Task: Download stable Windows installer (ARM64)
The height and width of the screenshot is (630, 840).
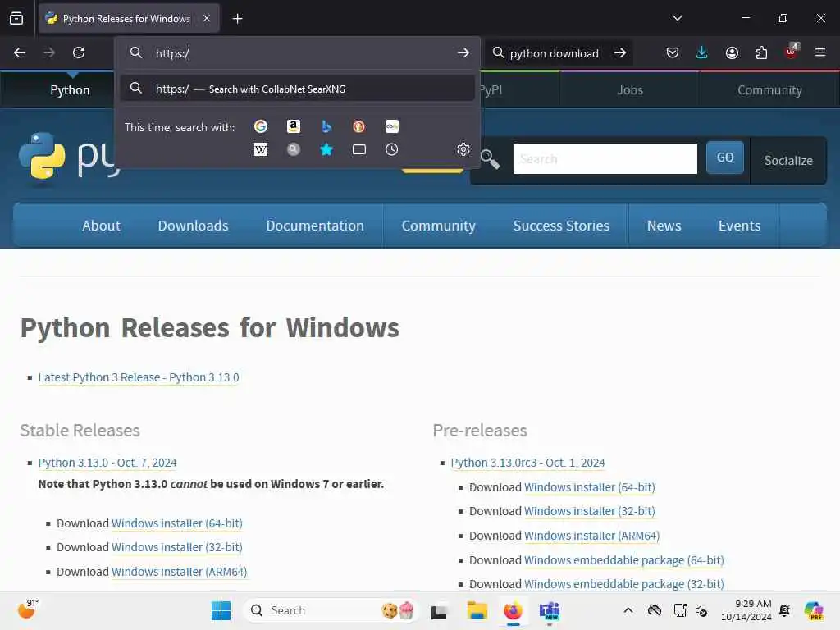Action: click(179, 572)
